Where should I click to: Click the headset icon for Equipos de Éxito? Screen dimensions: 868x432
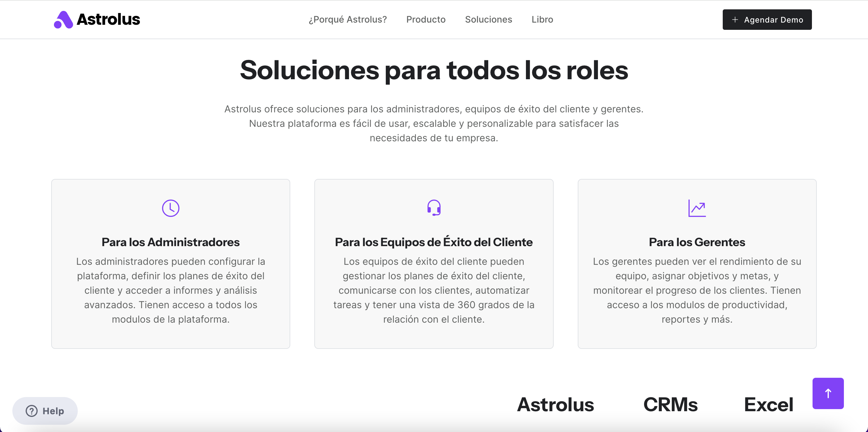434,208
